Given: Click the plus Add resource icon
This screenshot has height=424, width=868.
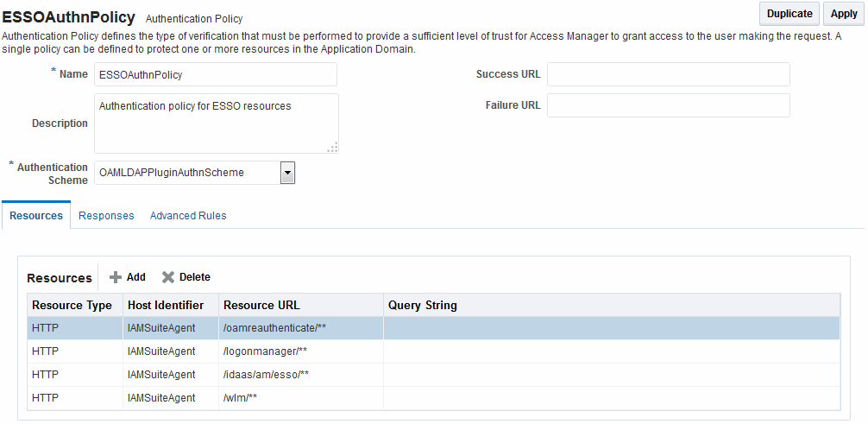Looking at the screenshot, I should (115, 277).
